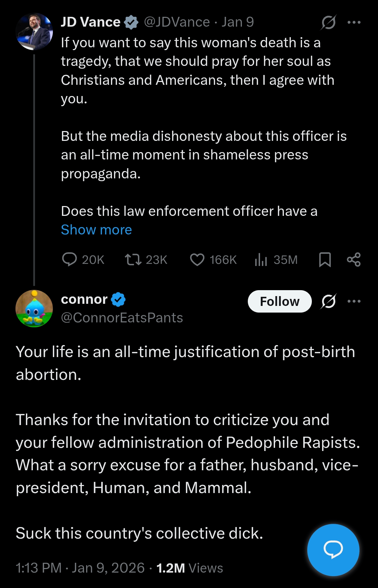Viewport: 378px width, 588px height.
Task: Open connor's Chao avatar profile picture
Action: pos(34,308)
